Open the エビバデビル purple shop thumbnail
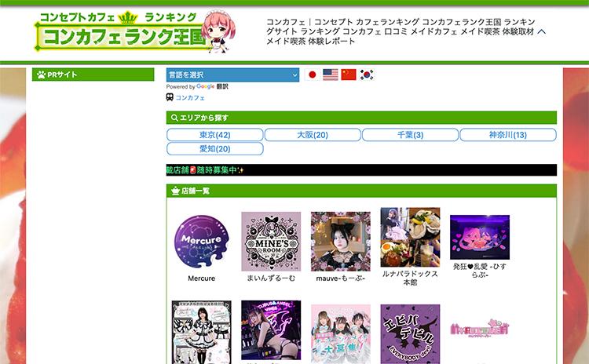This screenshot has width=589, height=364. (x=410, y=333)
